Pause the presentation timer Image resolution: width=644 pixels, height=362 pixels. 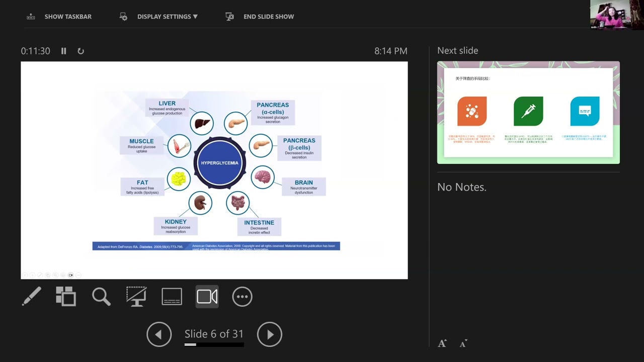[x=63, y=51]
